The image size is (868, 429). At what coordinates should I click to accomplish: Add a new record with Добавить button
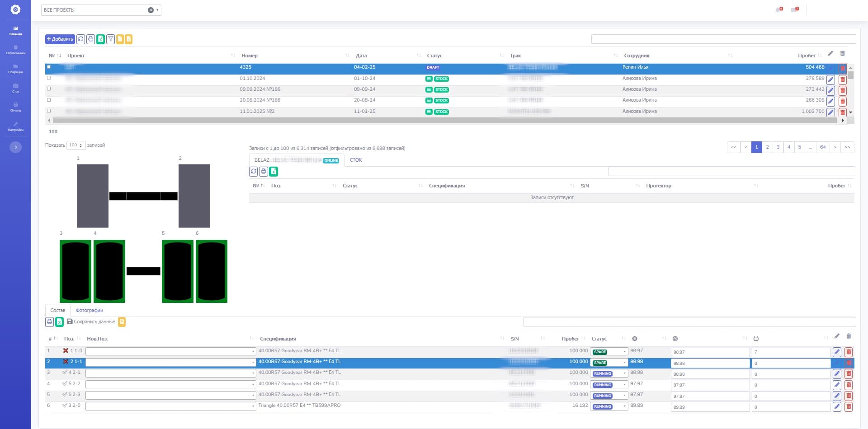60,39
